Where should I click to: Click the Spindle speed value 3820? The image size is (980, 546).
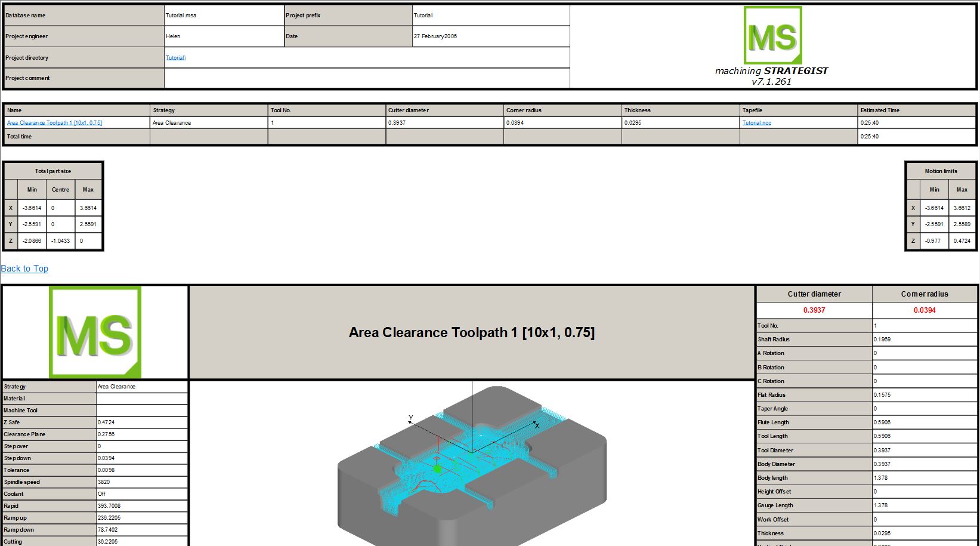tap(104, 482)
